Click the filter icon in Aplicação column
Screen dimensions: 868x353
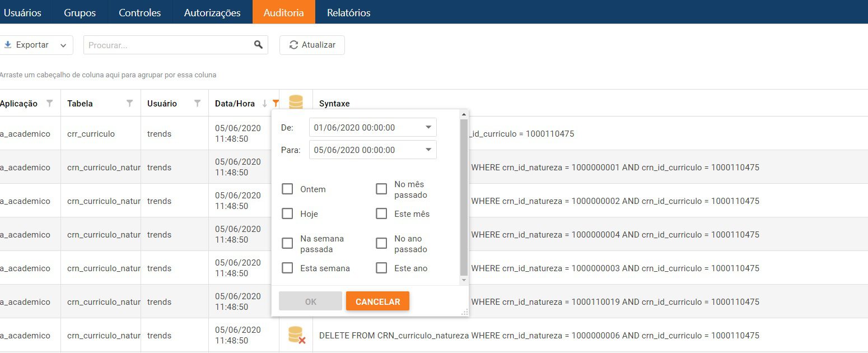[x=50, y=104]
